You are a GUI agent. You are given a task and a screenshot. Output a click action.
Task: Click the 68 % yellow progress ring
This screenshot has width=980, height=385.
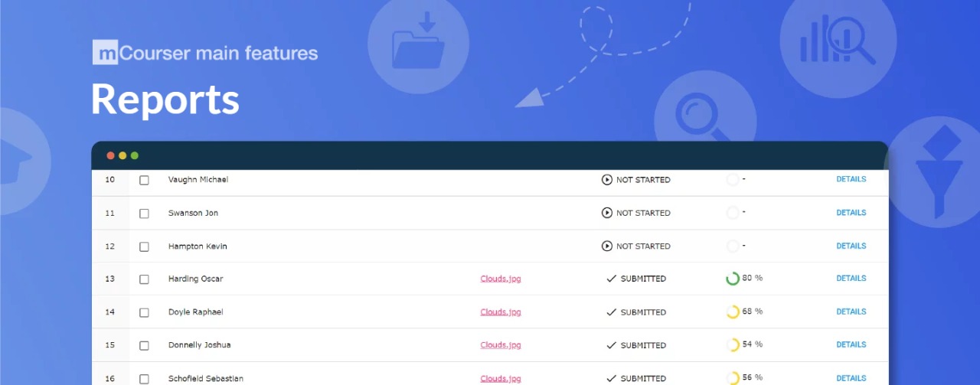click(733, 312)
